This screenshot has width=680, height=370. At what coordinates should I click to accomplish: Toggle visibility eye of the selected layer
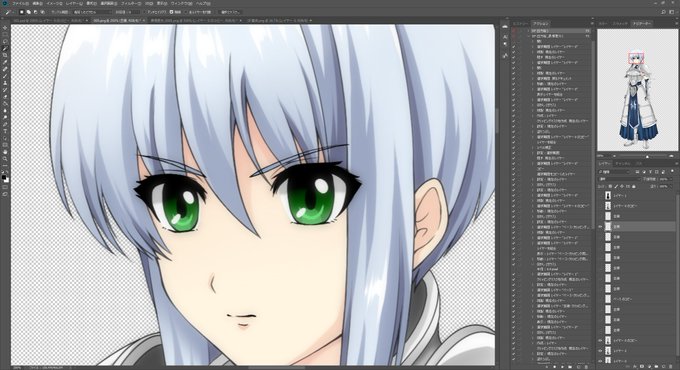pyautogui.click(x=601, y=226)
